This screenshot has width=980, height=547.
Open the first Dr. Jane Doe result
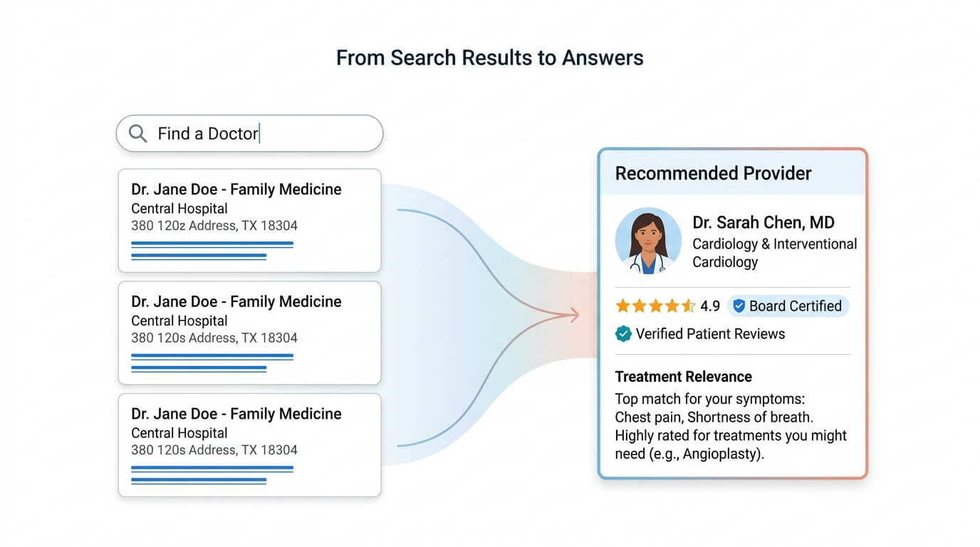click(x=249, y=220)
